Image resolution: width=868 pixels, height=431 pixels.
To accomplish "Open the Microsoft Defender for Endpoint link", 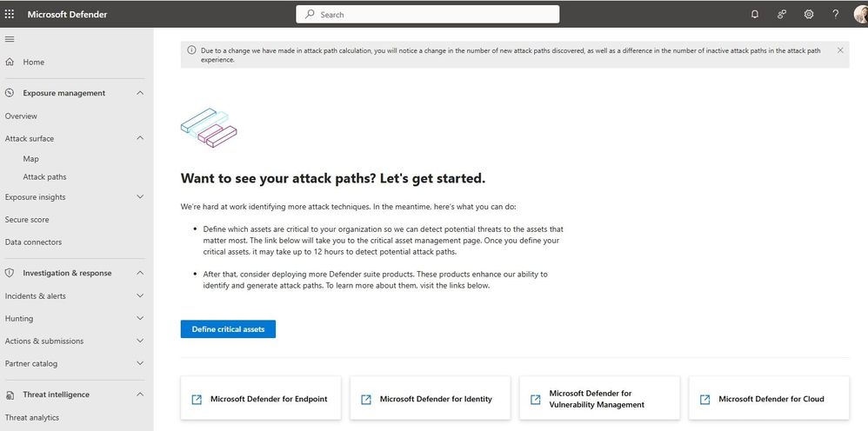I will point(261,398).
